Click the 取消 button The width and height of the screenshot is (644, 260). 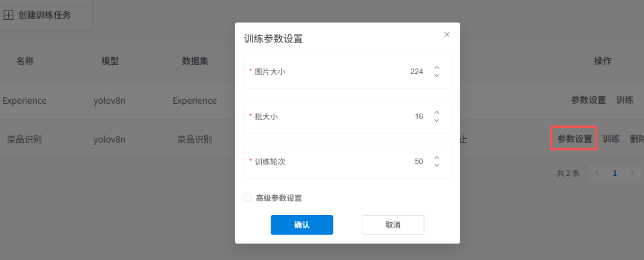(393, 225)
